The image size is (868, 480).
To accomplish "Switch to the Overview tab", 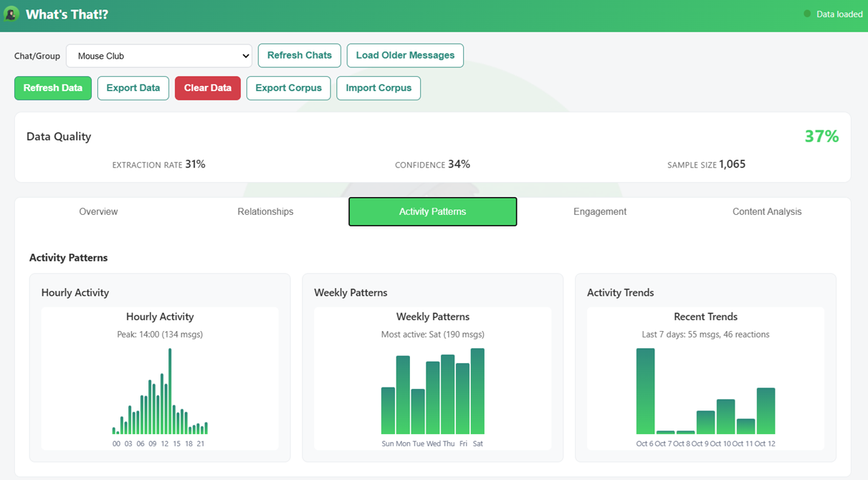I will coord(98,212).
